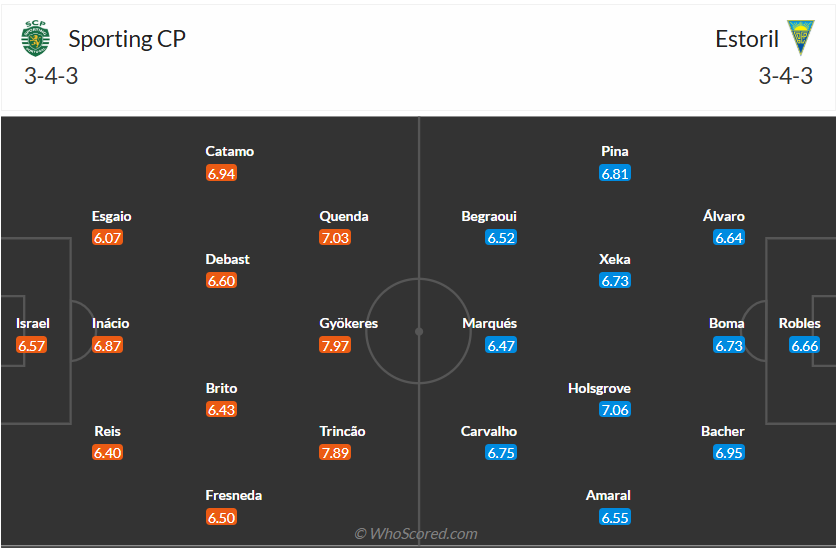Open the Estoril team name link
Viewport: 840px width, 548px height.
747,39
